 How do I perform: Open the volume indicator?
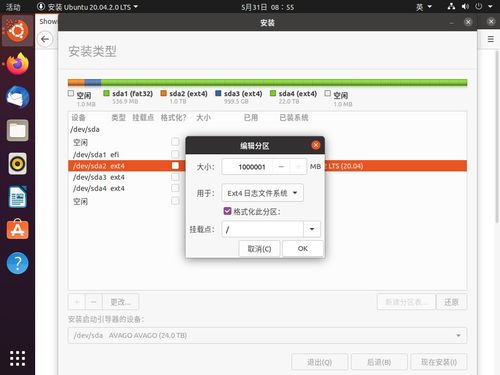465,6
